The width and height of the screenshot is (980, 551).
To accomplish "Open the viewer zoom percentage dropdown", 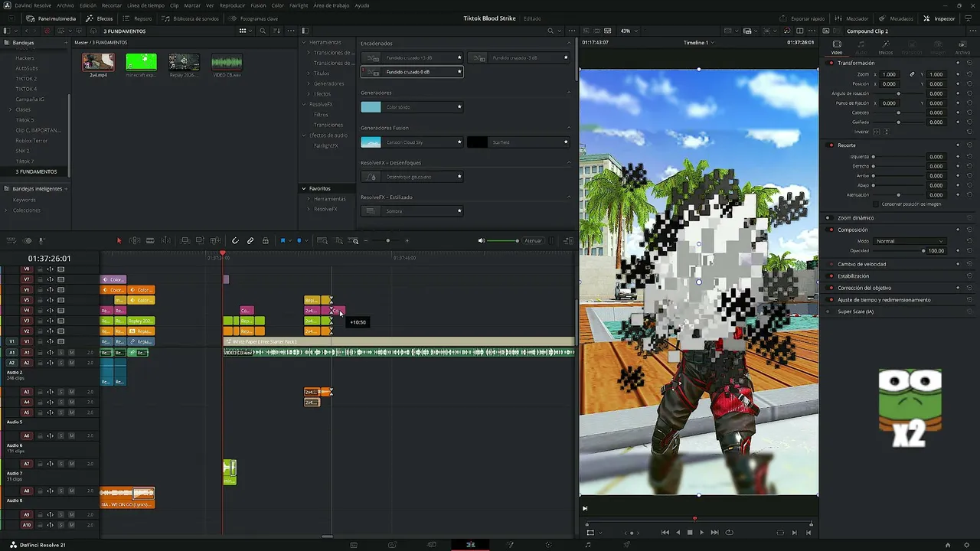I will click(629, 31).
